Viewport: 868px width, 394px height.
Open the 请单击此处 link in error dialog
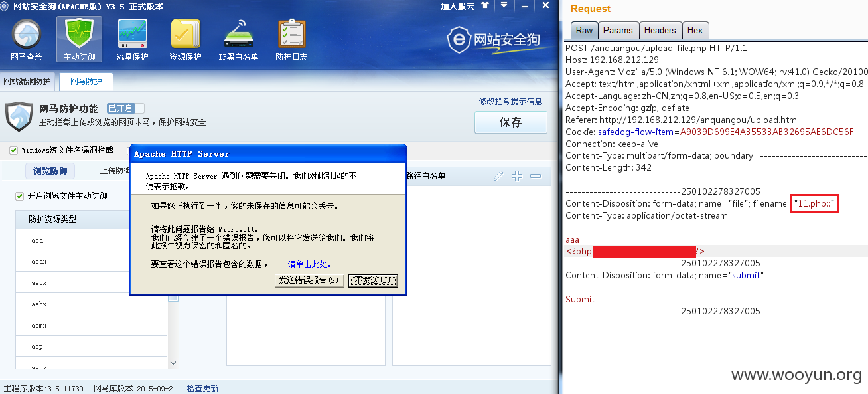click(310, 264)
